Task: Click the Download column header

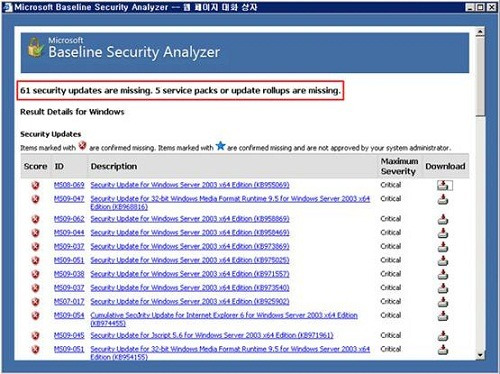Action: click(x=445, y=166)
